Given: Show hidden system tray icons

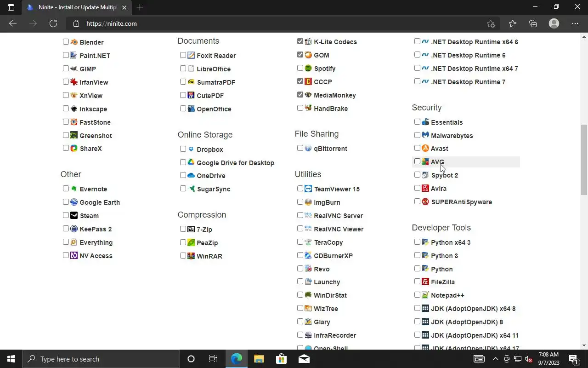Looking at the screenshot, I should click(495, 359).
